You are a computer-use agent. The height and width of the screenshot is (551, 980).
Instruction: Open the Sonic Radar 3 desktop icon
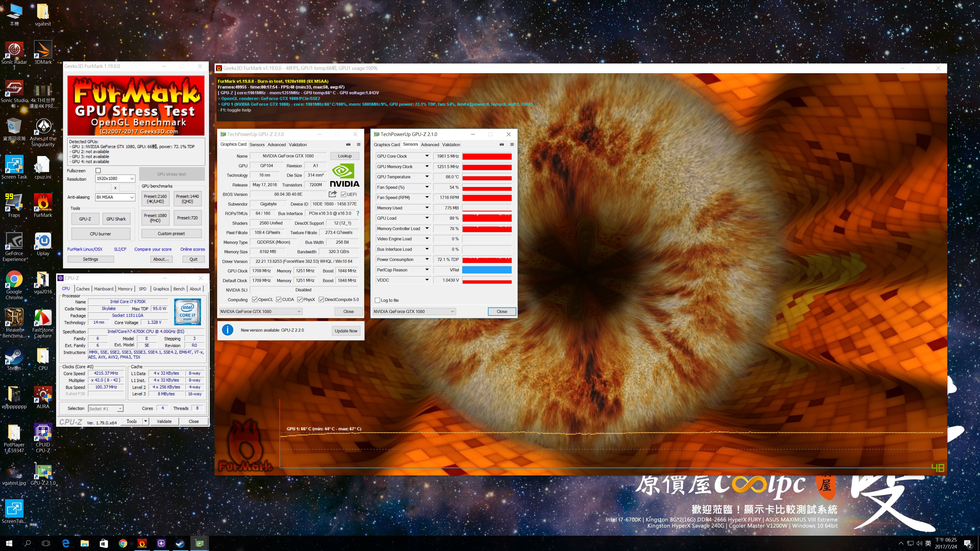coord(14,55)
